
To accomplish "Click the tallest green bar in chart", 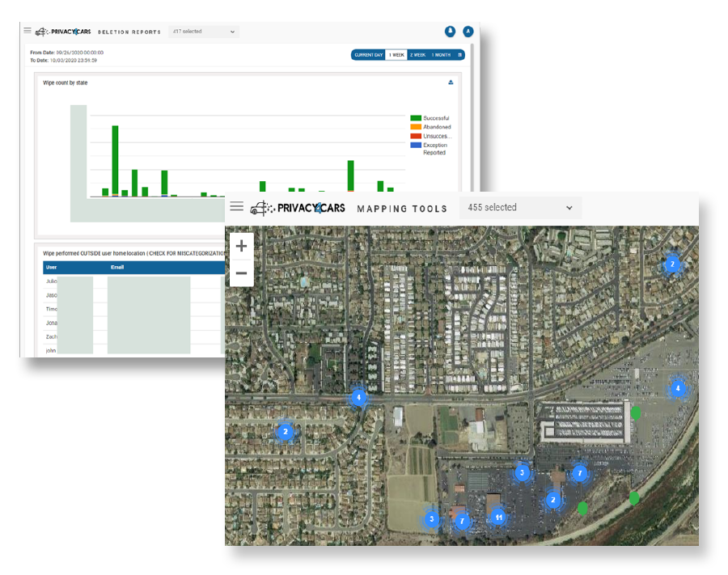I will pos(115,161).
